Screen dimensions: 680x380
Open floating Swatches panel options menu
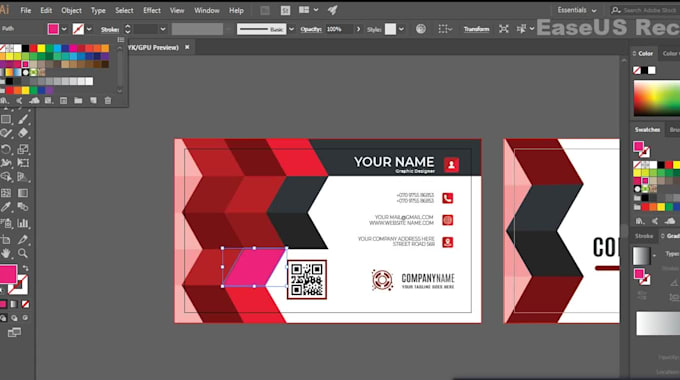point(121,39)
